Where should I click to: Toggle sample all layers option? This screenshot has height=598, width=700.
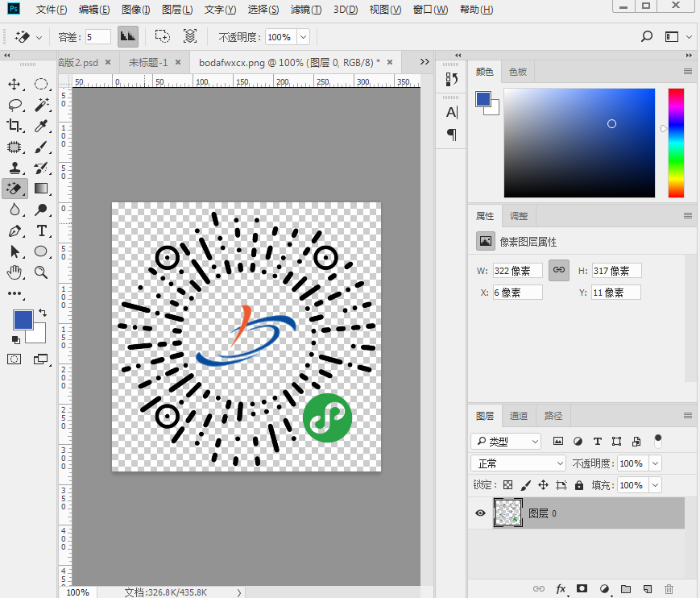pyautogui.click(x=190, y=36)
